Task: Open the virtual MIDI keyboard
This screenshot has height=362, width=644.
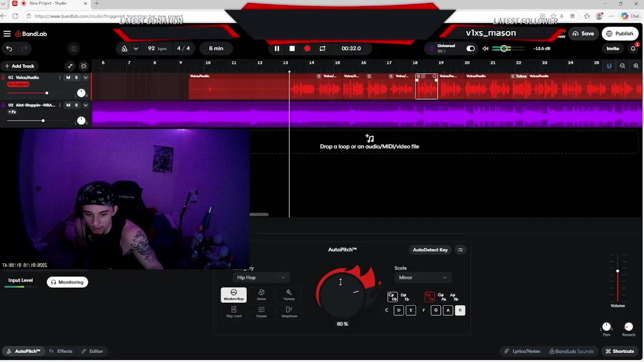Action: point(73,48)
